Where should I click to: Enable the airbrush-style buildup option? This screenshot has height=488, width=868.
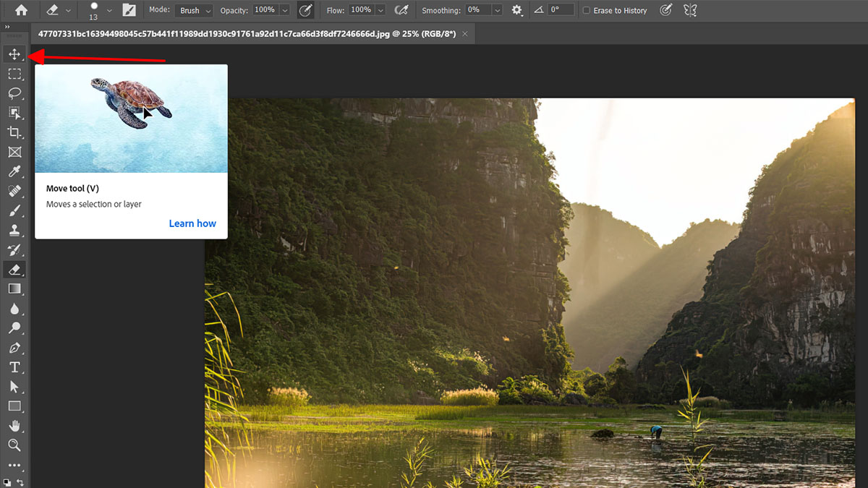coord(401,9)
